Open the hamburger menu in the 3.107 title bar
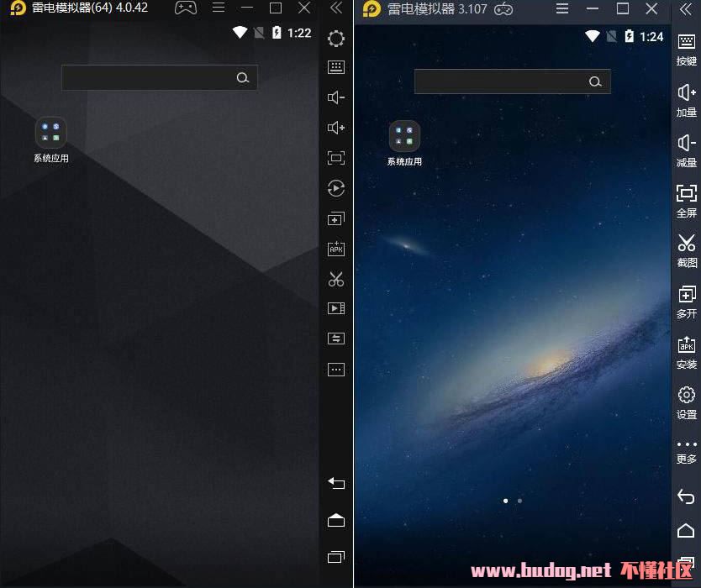 (x=562, y=9)
